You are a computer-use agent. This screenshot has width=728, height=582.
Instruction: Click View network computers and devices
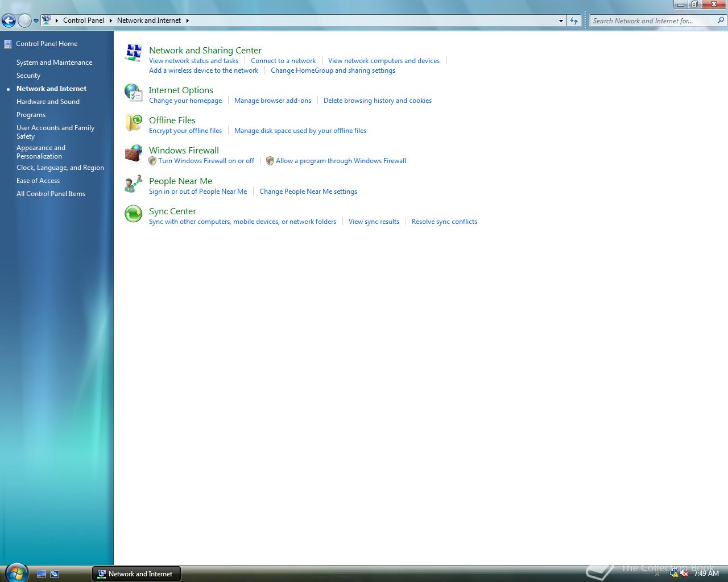384,61
